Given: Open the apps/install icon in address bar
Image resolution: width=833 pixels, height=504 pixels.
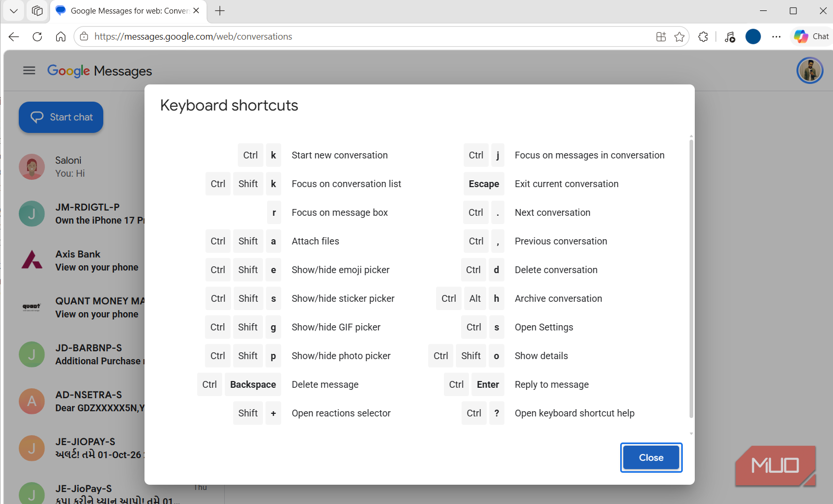Looking at the screenshot, I should [661, 36].
